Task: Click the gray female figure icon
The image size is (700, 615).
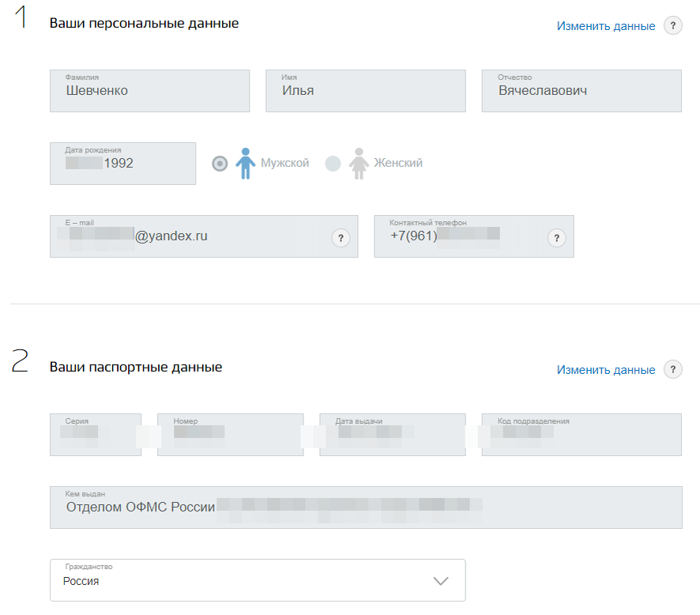Action: click(x=359, y=164)
